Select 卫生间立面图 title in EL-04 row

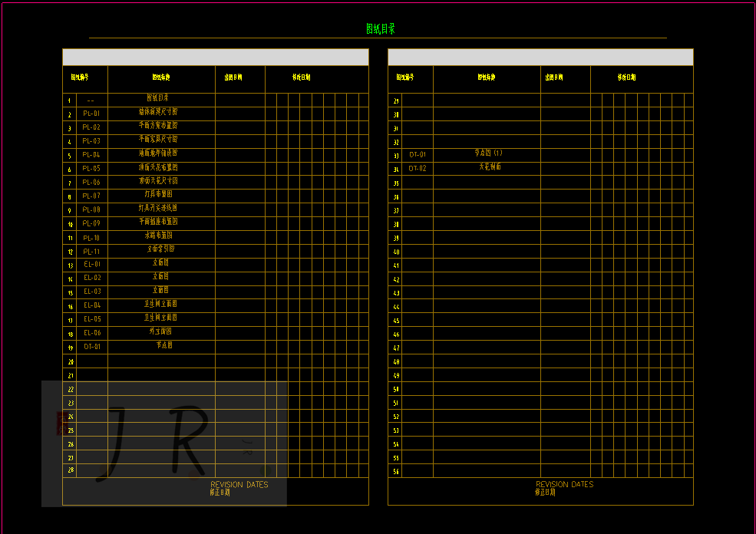click(x=160, y=304)
